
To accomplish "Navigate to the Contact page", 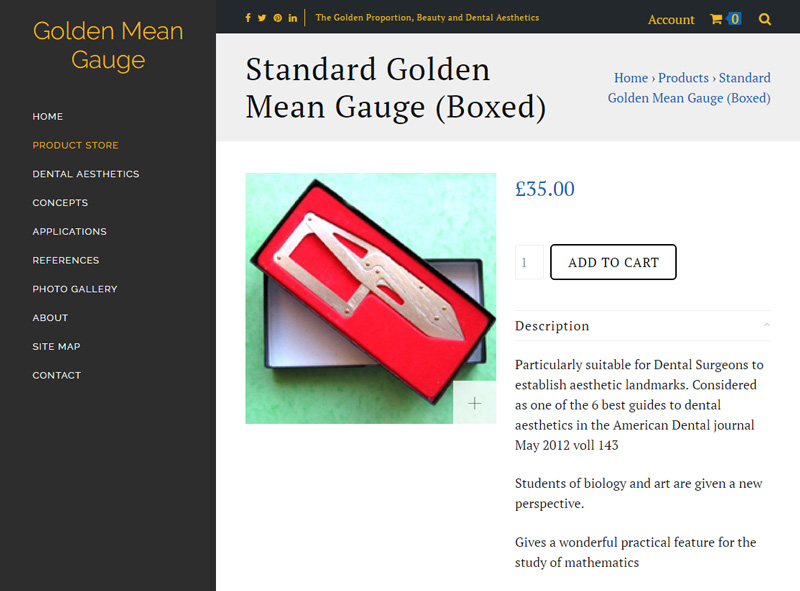I will (x=57, y=375).
